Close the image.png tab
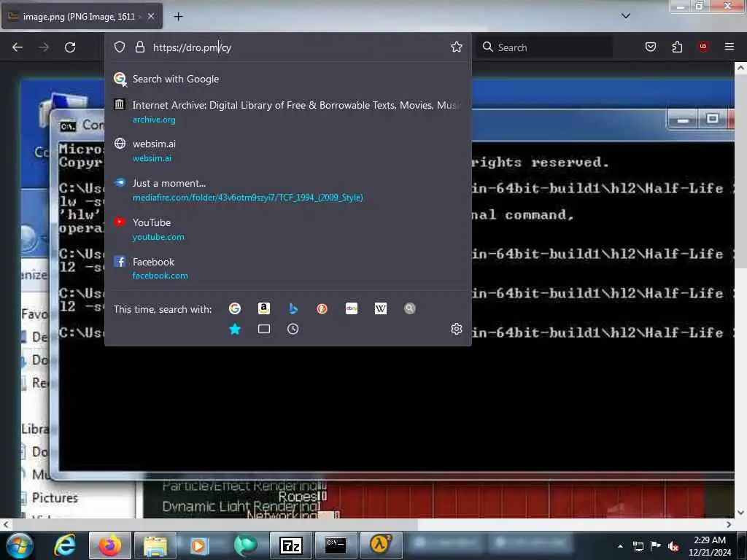This screenshot has width=747, height=560. pos(151,16)
